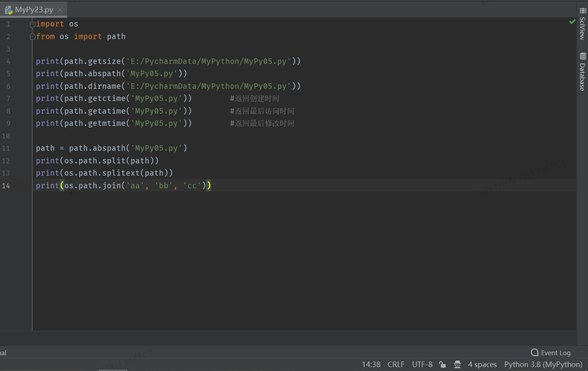Click the 14:38 cursor position indicator
Image resolution: width=588 pixels, height=371 pixels.
point(371,364)
